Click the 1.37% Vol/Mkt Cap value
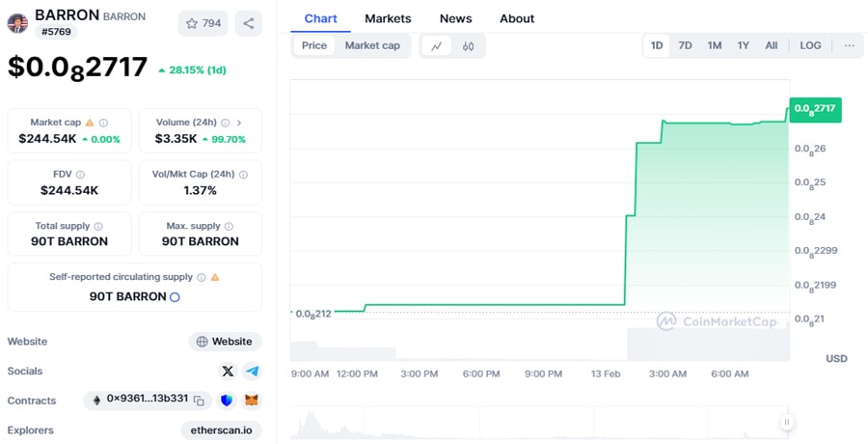 [x=201, y=191]
